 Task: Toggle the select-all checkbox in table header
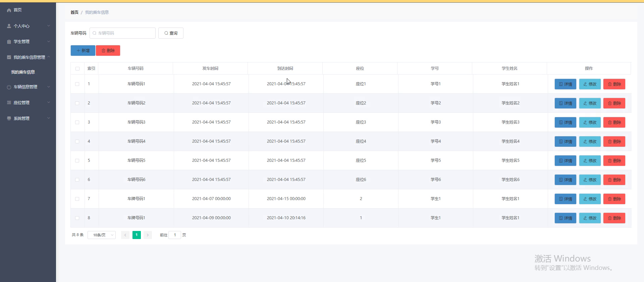click(x=77, y=68)
